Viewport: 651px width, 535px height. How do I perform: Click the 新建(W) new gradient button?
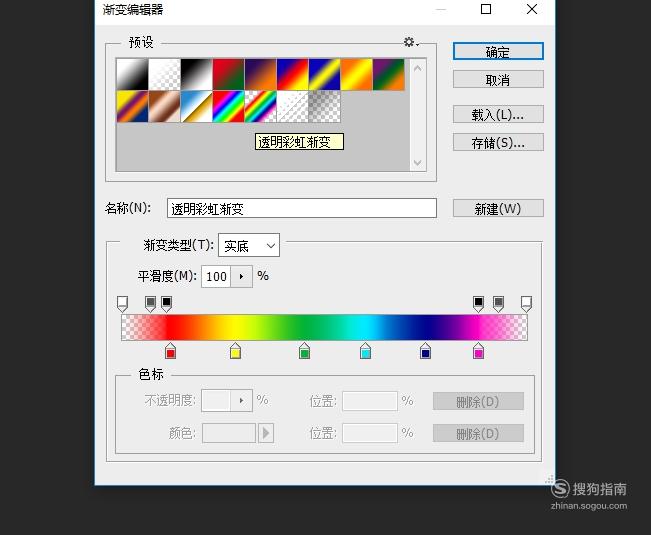click(498, 208)
